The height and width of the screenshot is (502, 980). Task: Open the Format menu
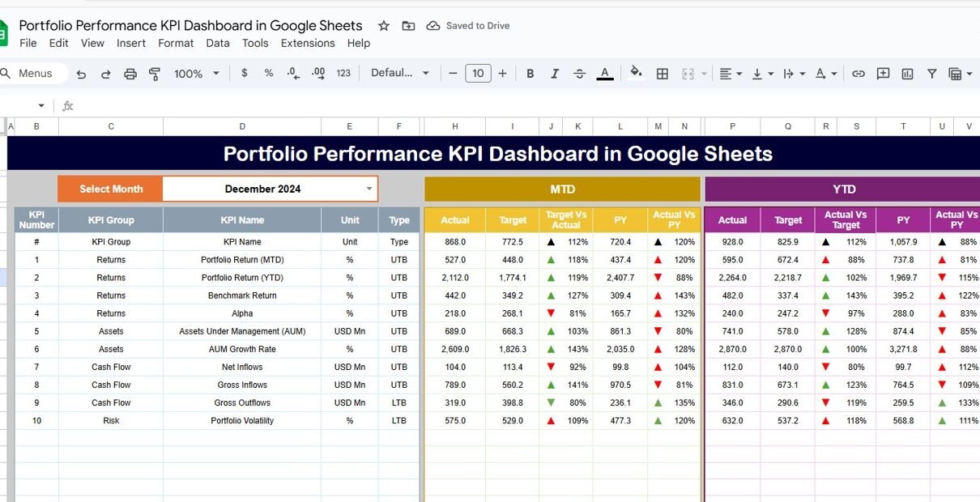coord(176,43)
